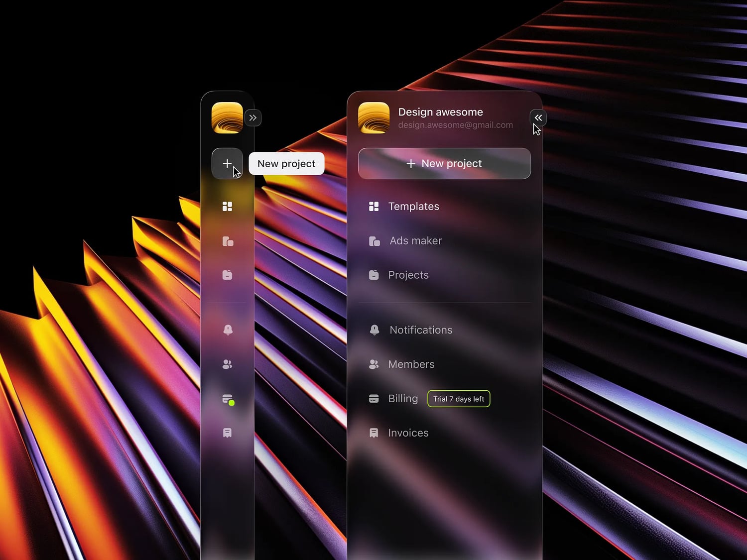Open the notifications bell icon
Screen dimensions: 747x560
(x=228, y=330)
